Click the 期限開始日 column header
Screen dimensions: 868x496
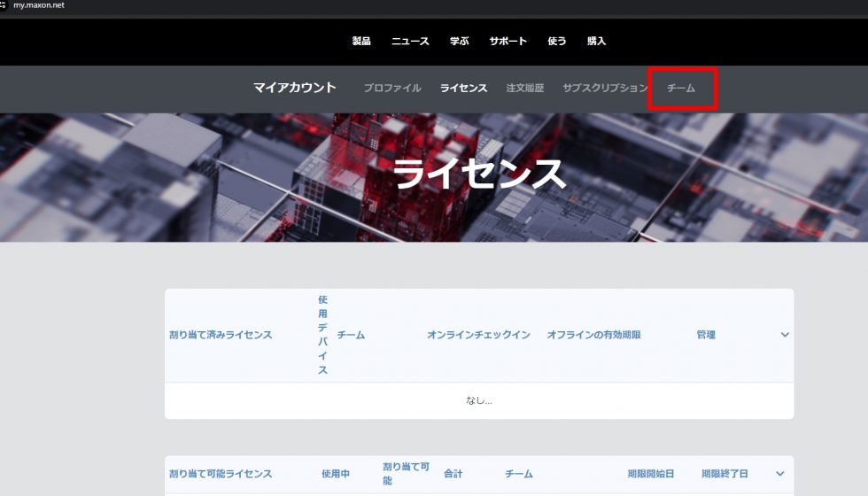pyautogui.click(x=650, y=474)
